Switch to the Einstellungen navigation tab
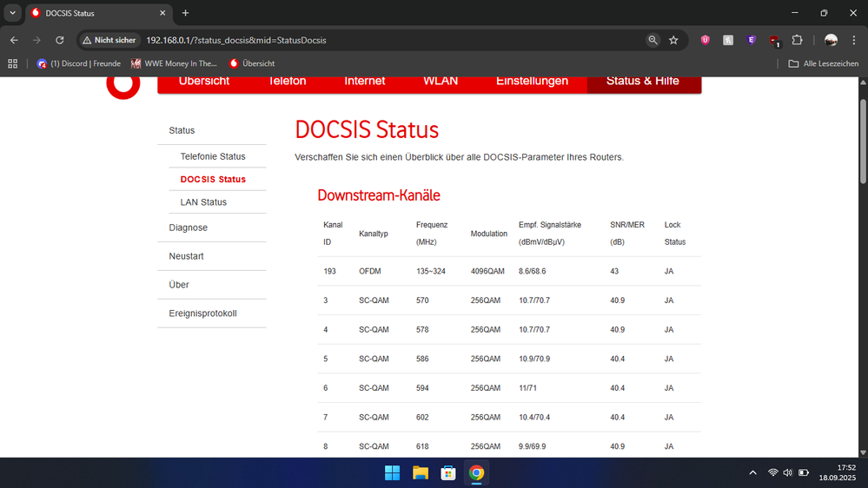The height and width of the screenshot is (488, 868). [x=532, y=82]
